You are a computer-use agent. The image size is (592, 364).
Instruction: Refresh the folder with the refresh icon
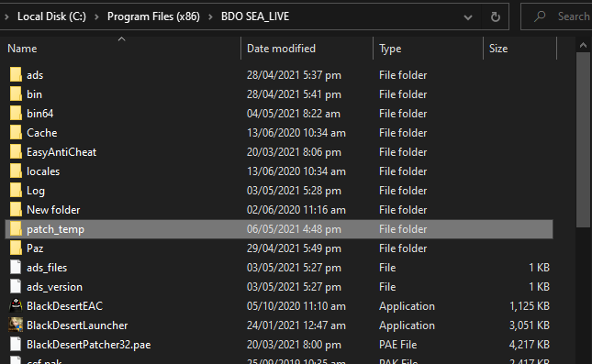point(496,17)
